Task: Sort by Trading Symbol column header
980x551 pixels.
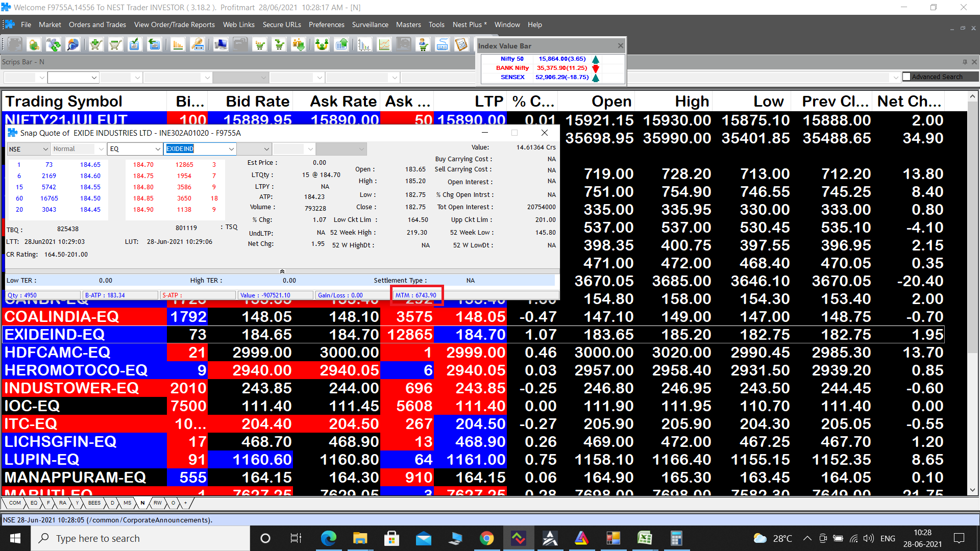Action: click(x=85, y=102)
